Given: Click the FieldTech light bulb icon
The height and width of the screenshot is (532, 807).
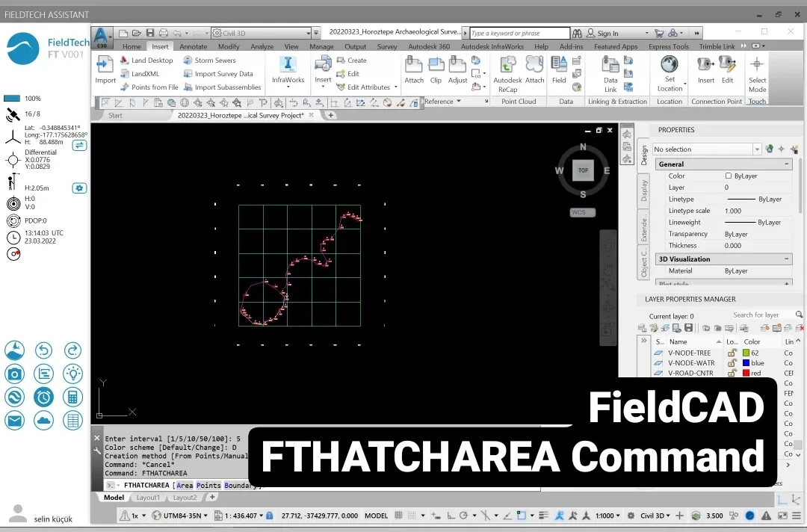Looking at the screenshot, I should click(72, 374).
